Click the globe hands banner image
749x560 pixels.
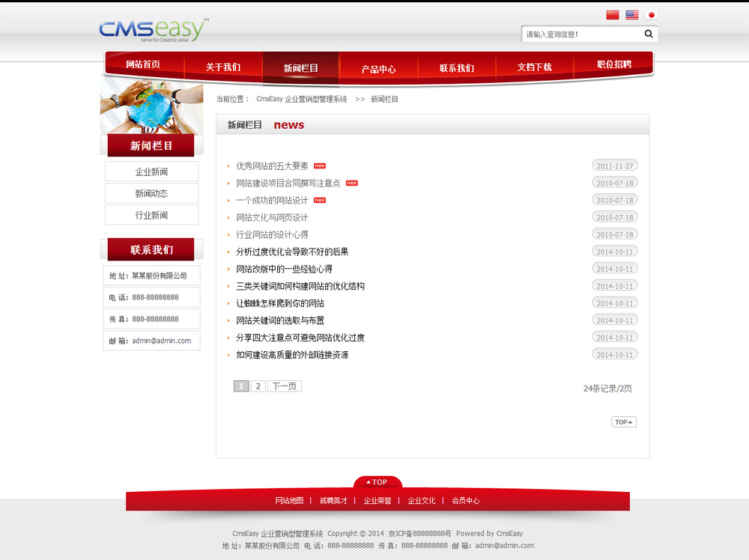pos(152,107)
